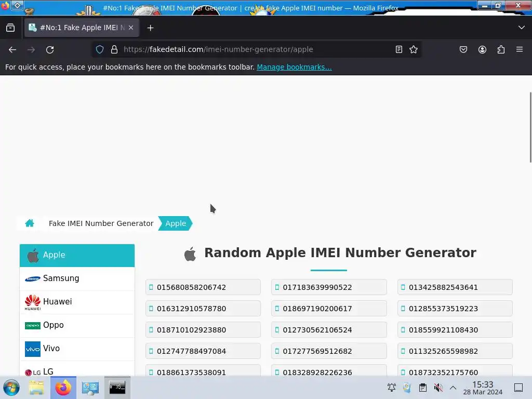Open file manager from taskbar

pyautogui.click(x=36, y=388)
